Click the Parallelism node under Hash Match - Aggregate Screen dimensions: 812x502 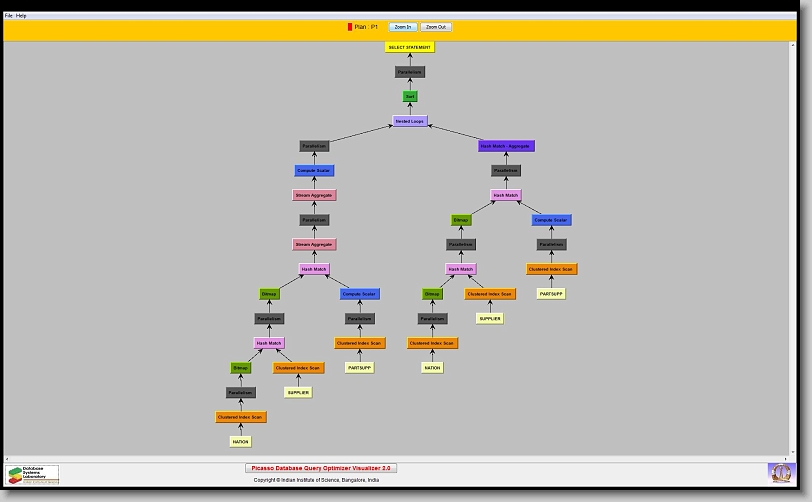coord(506,171)
